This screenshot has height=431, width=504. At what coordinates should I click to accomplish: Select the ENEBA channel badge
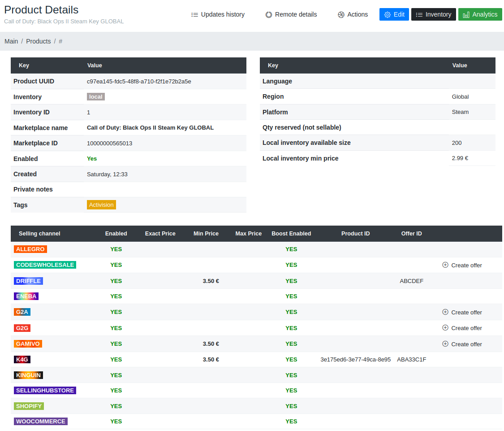pyautogui.click(x=26, y=296)
